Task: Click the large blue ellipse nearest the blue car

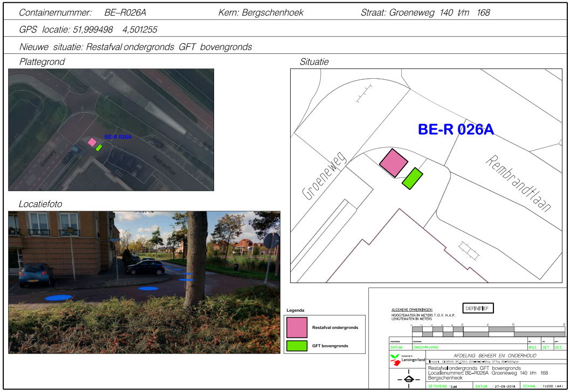Action: click(x=58, y=297)
